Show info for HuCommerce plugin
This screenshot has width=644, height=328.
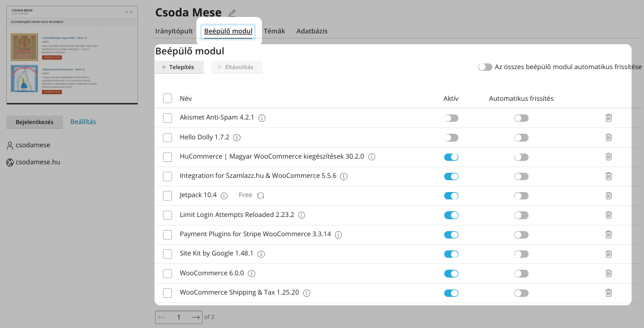coord(372,157)
